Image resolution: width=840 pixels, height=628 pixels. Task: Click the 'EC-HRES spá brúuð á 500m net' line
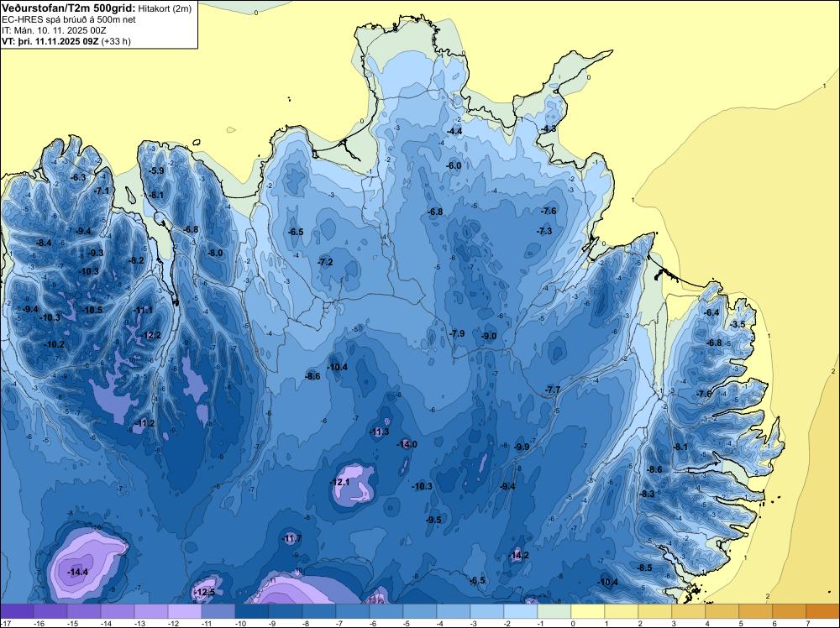tap(69, 19)
